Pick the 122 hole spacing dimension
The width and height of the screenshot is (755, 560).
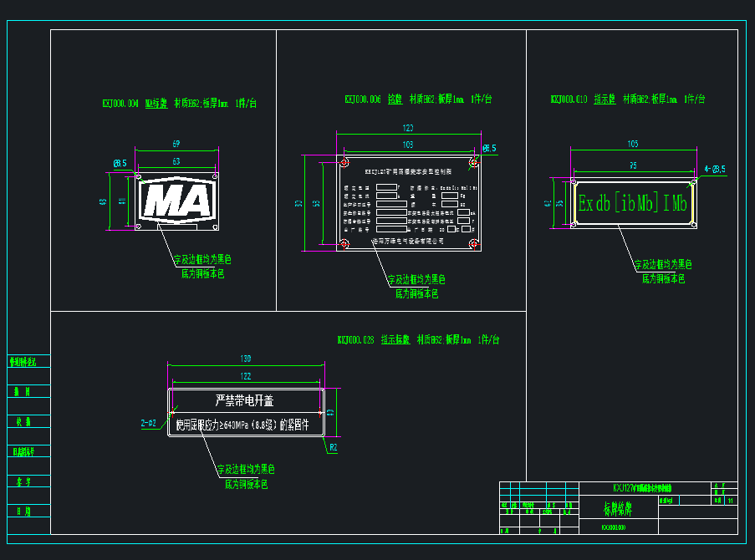[246, 376]
